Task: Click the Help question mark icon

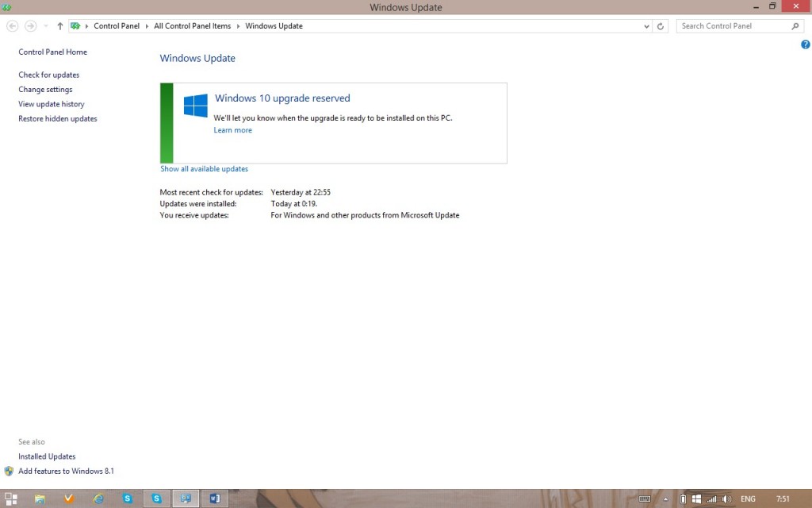Action: tap(806, 45)
